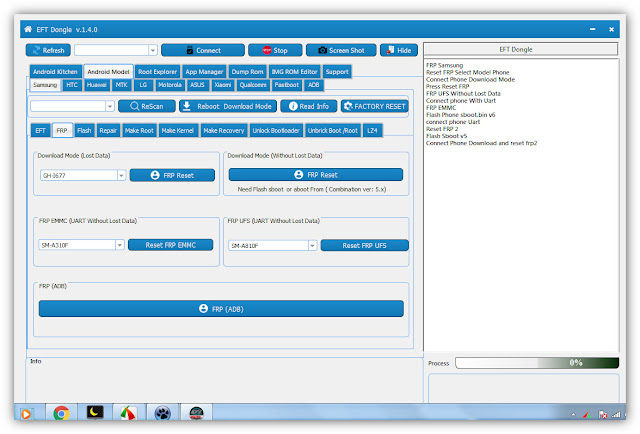Image resolution: width=640 pixels, height=434 pixels.
Task: Go to the Dump Rom tab
Action: point(247,71)
